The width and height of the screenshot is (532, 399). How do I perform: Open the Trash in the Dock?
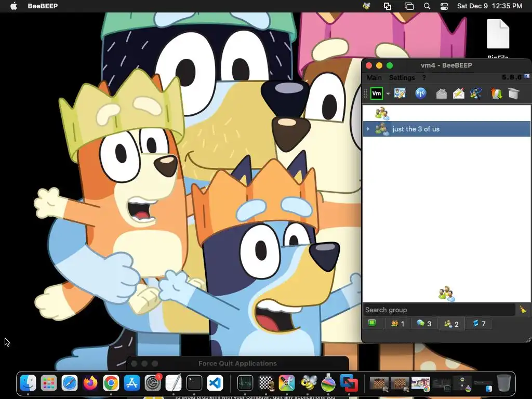(503, 383)
